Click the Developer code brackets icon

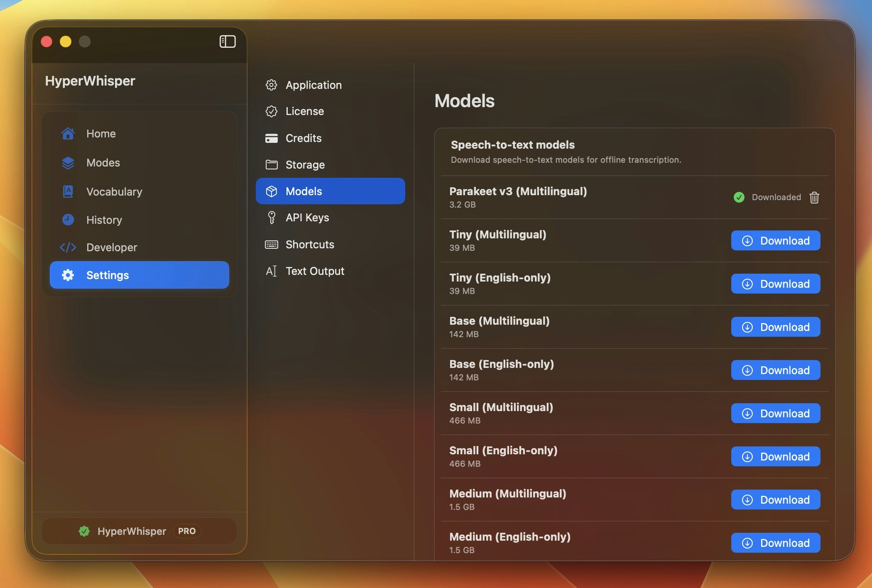tap(68, 247)
